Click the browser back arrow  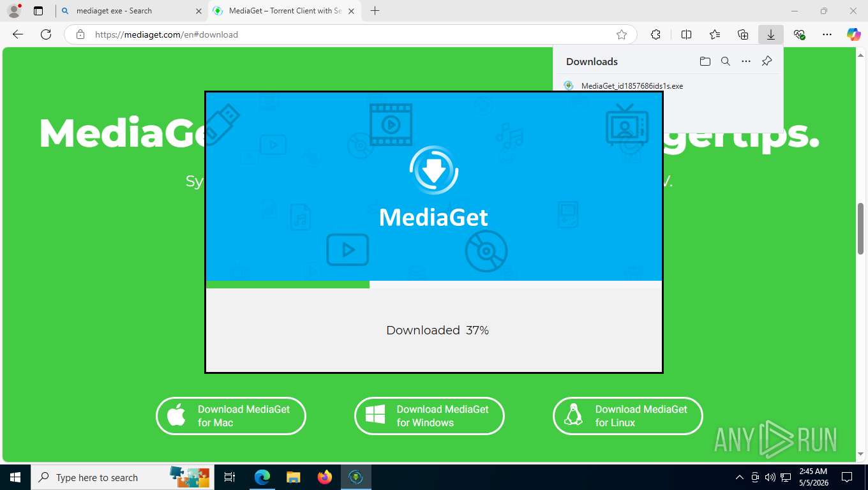18,34
